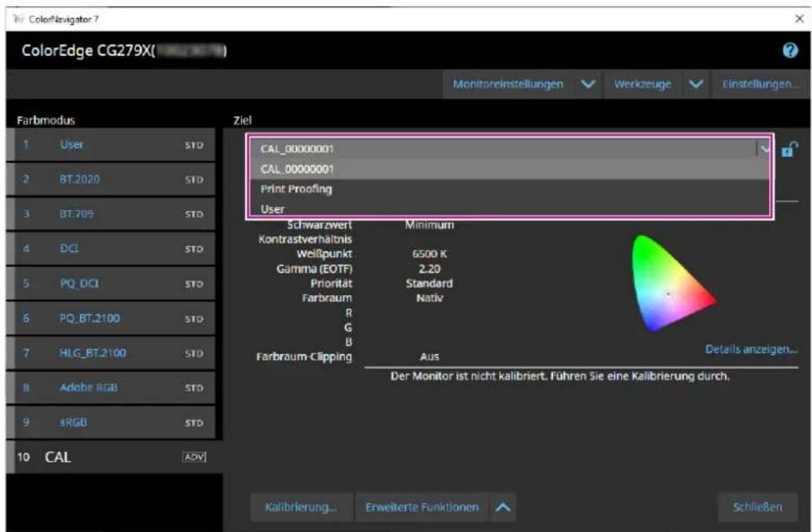Select color mode 4 DCI

(x=111, y=249)
